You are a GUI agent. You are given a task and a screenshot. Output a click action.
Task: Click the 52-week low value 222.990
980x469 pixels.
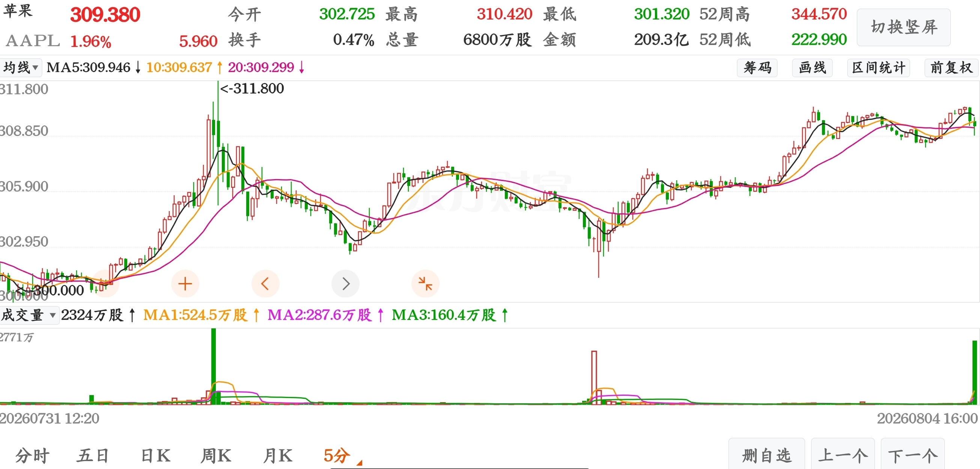click(x=819, y=39)
